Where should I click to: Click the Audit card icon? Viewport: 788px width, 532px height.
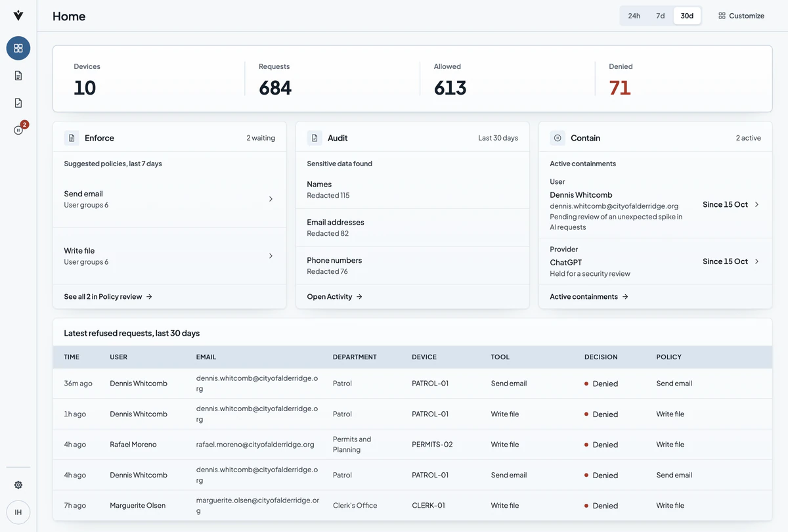click(315, 138)
